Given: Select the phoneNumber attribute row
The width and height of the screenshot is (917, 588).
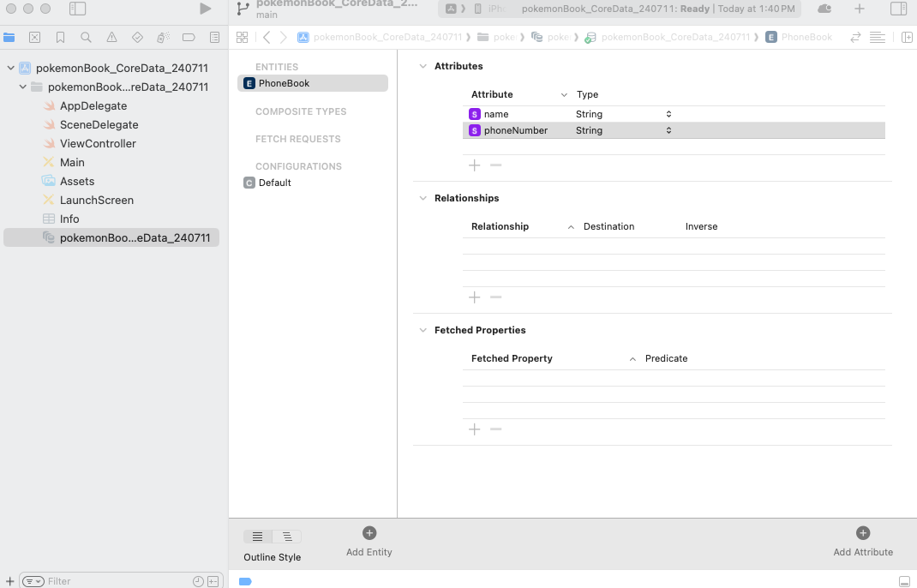Looking at the screenshot, I should [674, 130].
